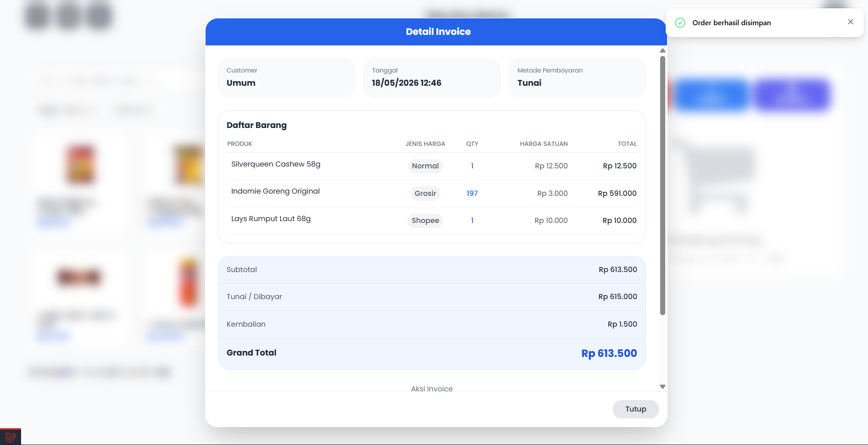Click the 'Kembalian' label
The height and width of the screenshot is (445, 868).
pyautogui.click(x=246, y=324)
